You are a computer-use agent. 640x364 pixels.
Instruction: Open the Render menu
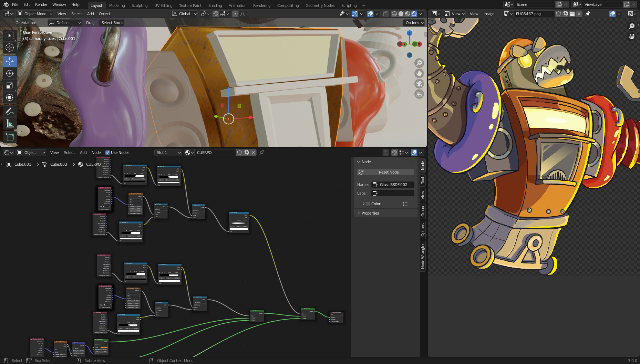point(41,4)
